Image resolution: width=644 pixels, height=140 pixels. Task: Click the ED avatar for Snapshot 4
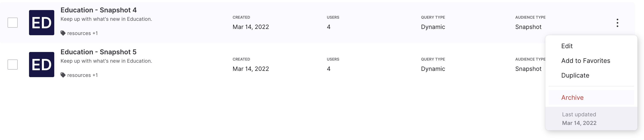coord(41,23)
